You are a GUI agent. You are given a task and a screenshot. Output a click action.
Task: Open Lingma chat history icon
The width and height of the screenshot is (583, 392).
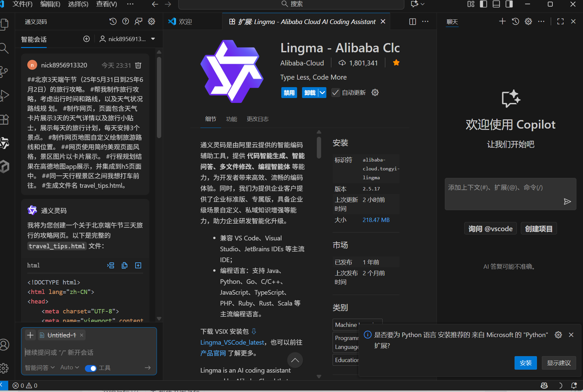(113, 21)
